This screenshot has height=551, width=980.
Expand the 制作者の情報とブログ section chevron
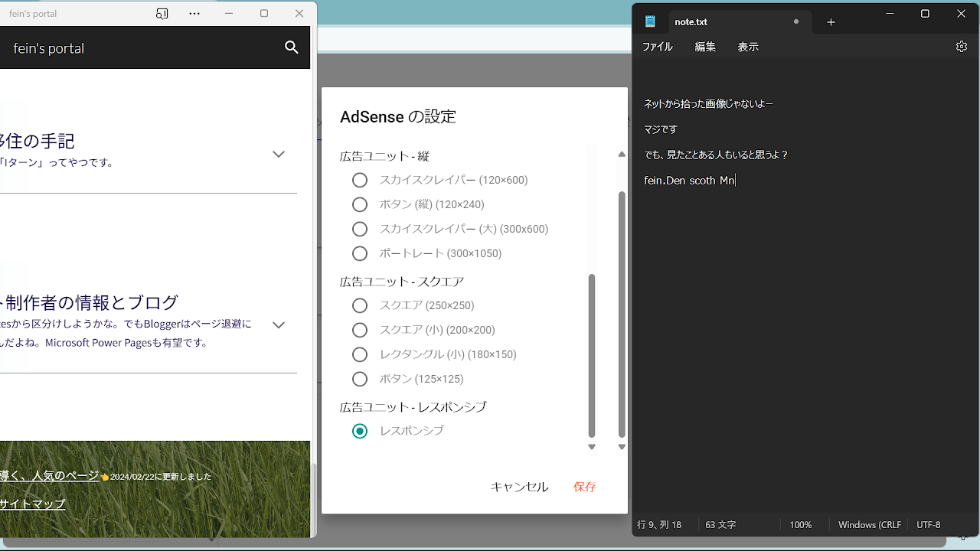coord(279,324)
